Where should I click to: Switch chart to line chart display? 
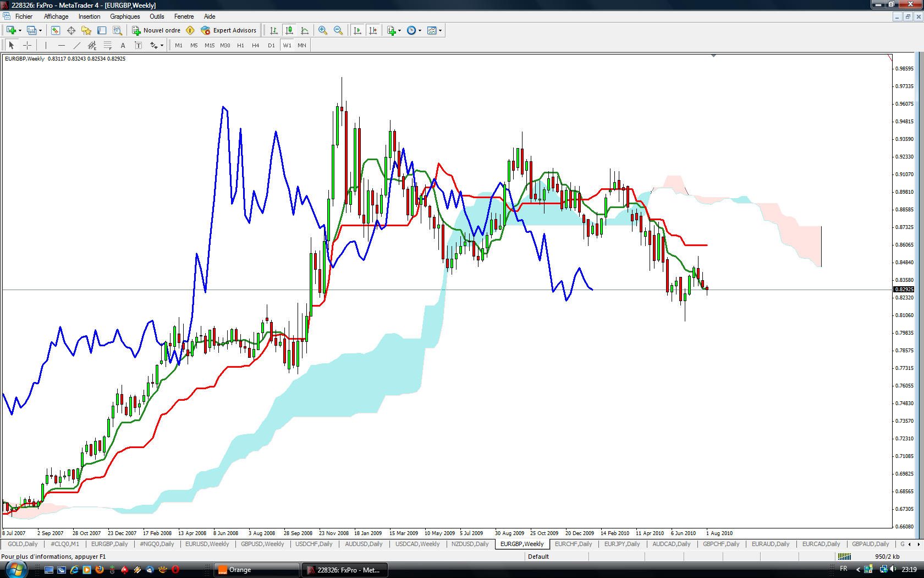coord(305,30)
